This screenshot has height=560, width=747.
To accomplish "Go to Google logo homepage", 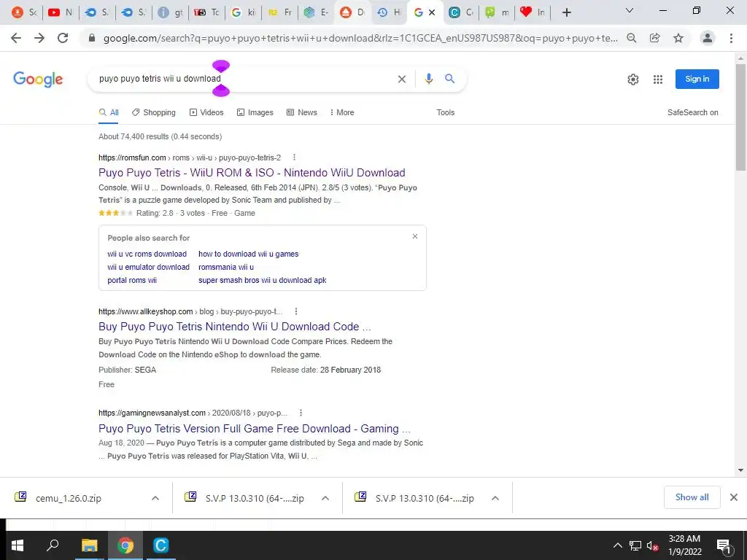I will 38,79.
